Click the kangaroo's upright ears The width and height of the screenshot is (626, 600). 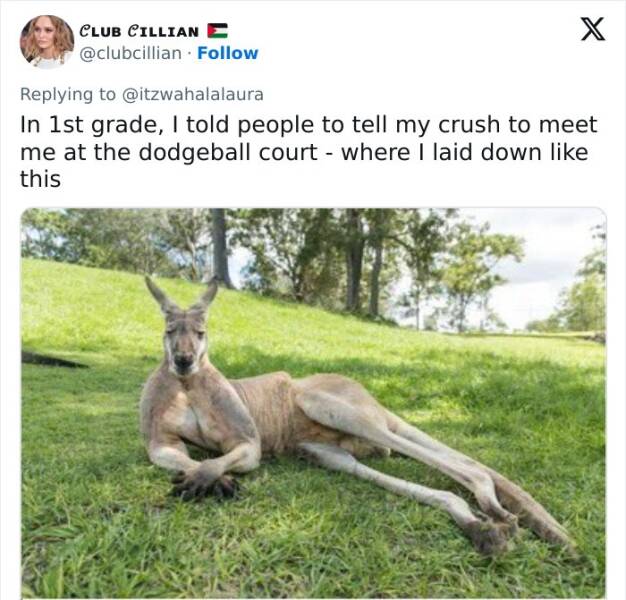(182, 295)
